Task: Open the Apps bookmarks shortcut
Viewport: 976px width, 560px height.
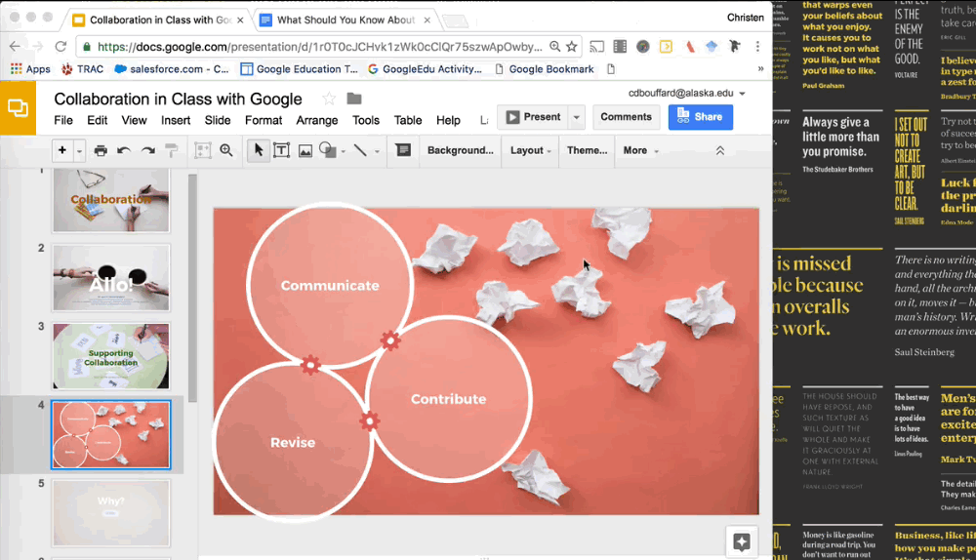Action: coord(30,69)
